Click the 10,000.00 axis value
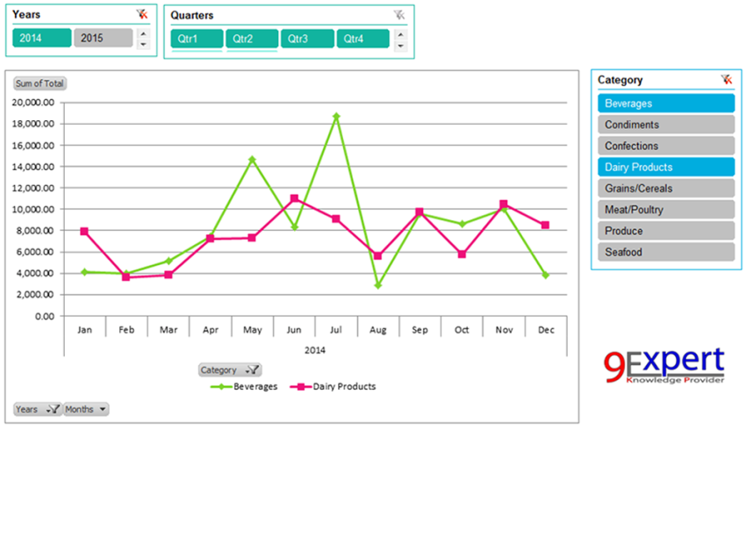 (33, 210)
